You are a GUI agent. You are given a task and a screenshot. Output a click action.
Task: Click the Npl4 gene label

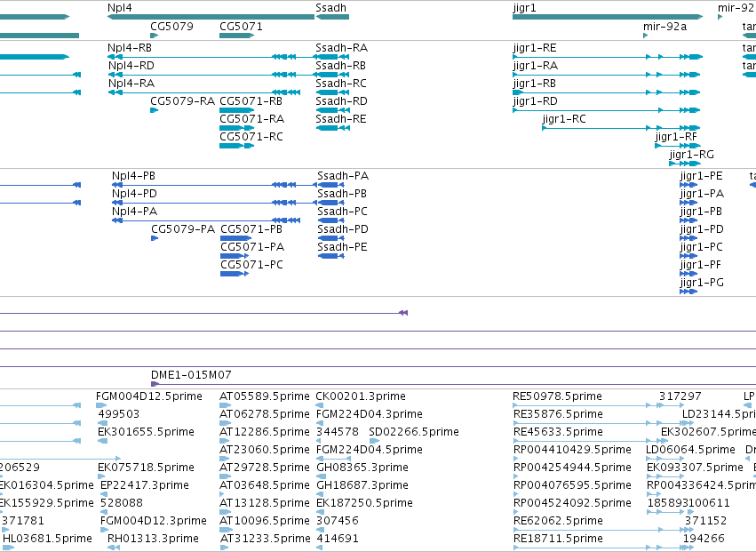(120, 8)
